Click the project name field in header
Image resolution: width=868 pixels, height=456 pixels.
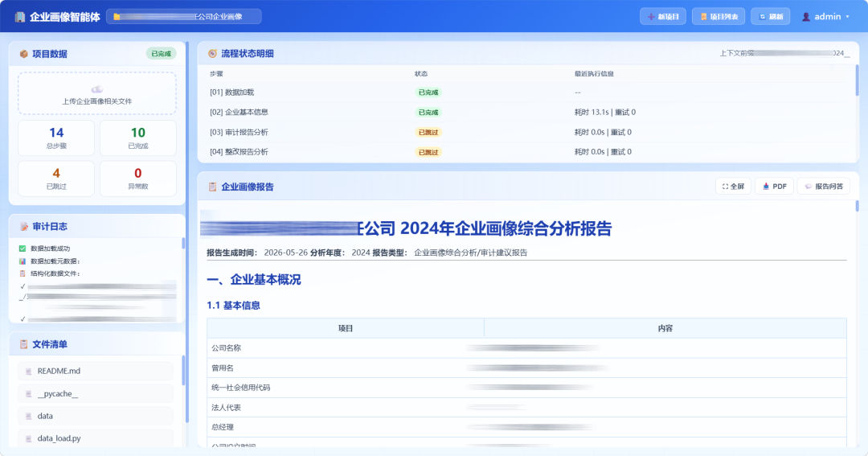(184, 17)
